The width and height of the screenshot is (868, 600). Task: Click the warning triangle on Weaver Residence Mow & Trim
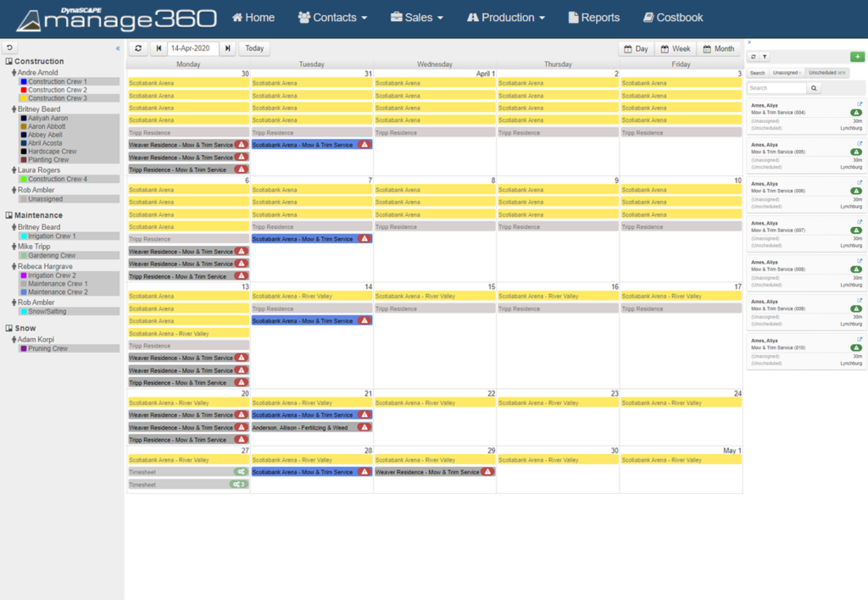(x=242, y=144)
